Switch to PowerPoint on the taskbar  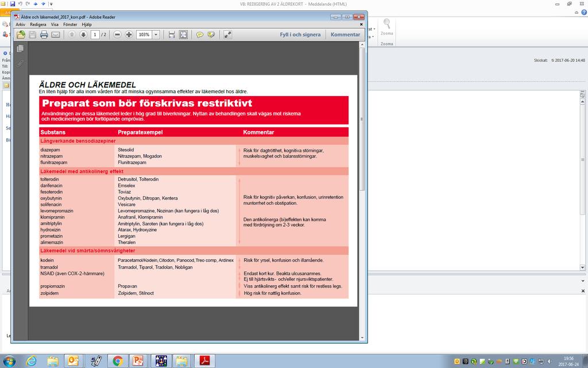[x=138, y=361]
